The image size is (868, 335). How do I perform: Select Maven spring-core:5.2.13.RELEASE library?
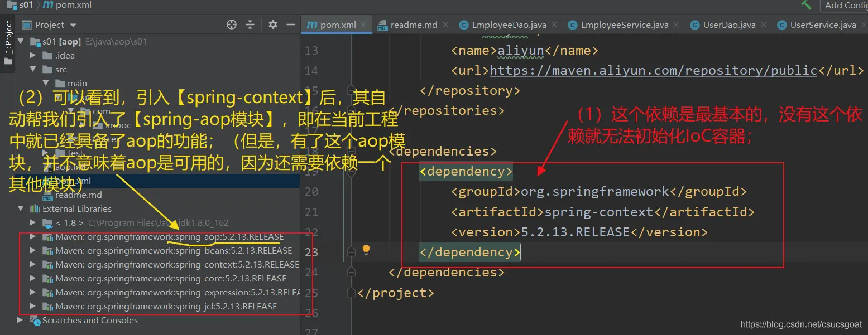coord(171,279)
